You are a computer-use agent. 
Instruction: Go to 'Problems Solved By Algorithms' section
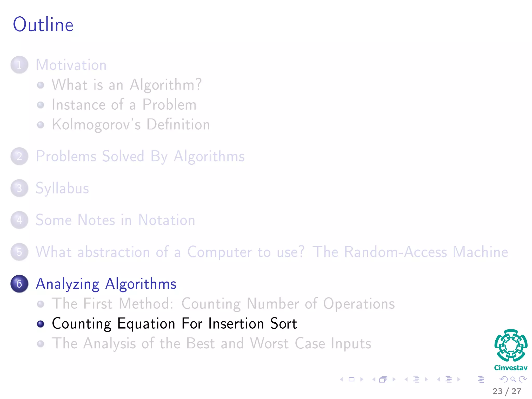tap(140, 156)
